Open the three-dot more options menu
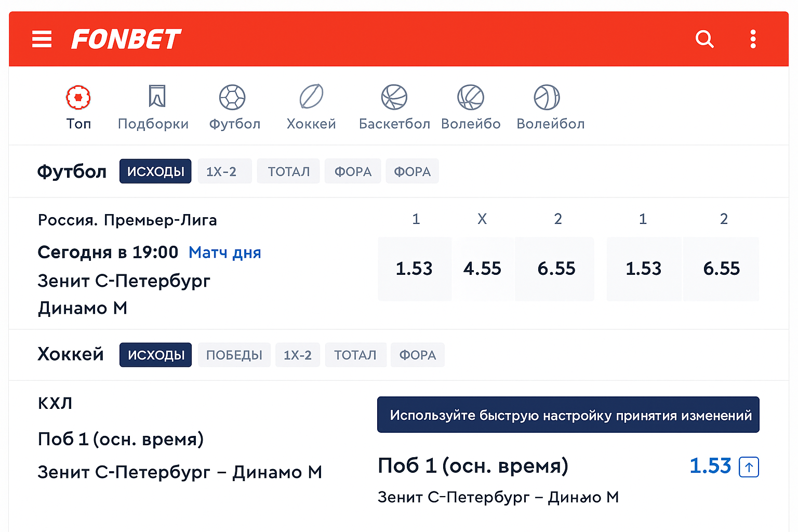Screen dimensions: 798x532 click(x=753, y=39)
